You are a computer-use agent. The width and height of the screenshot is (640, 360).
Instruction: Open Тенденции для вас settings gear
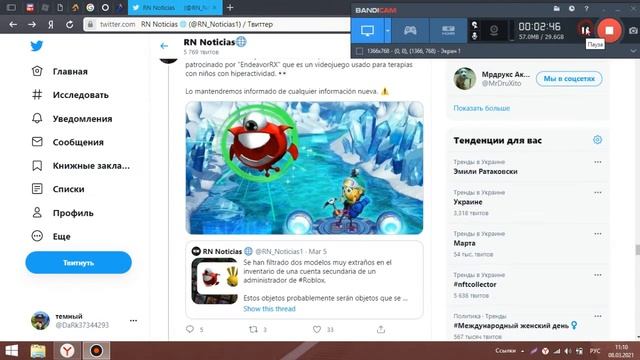pos(598,140)
